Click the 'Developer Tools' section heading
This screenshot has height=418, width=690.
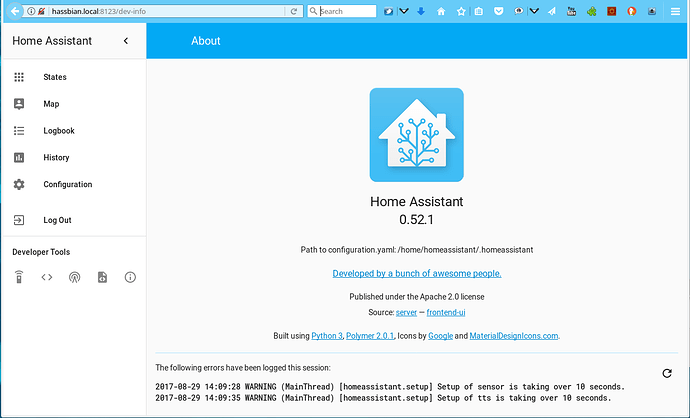[41, 252]
